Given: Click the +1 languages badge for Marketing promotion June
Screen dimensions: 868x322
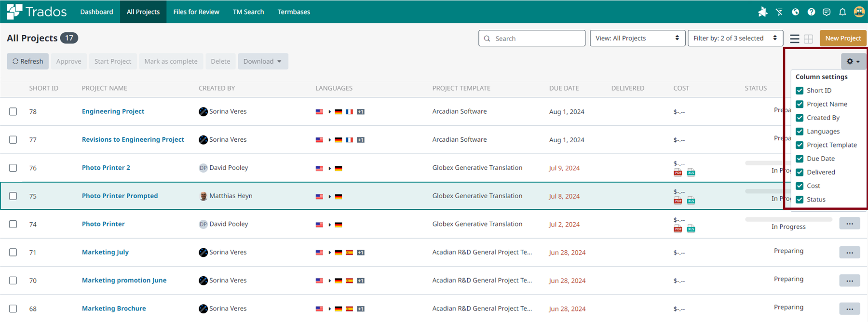Looking at the screenshot, I should coord(361,281).
